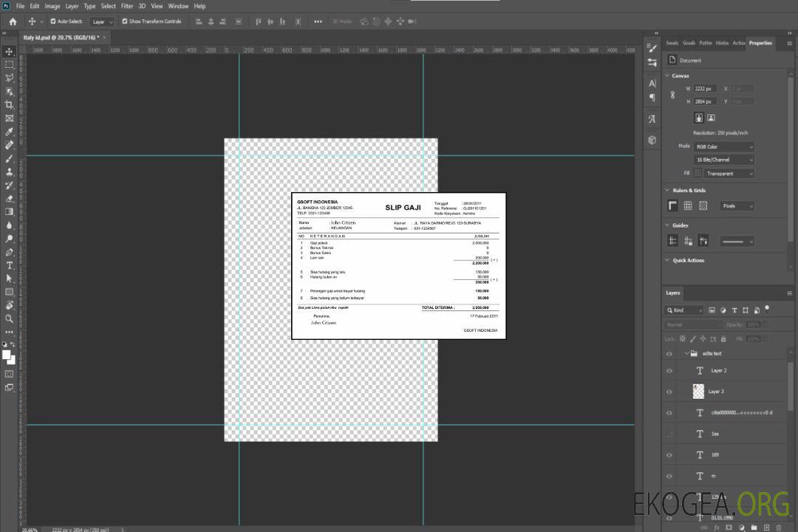Create a new layer via panel button
The height and width of the screenshot is (532, 798).
point(766,528)
